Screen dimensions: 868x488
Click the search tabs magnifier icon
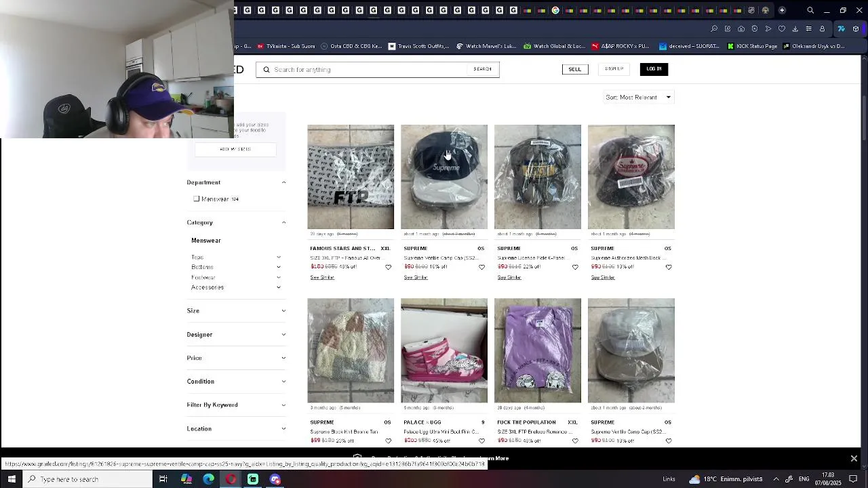[x=810, y=10]
